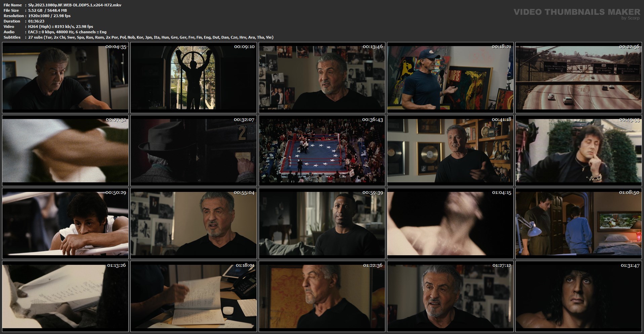Click the file name Sly.2023.1080p.NF.WEB-DL.DDP5.1.x264-H72.mkv
This screenshot has width=644, height=334.
point(75,5)
